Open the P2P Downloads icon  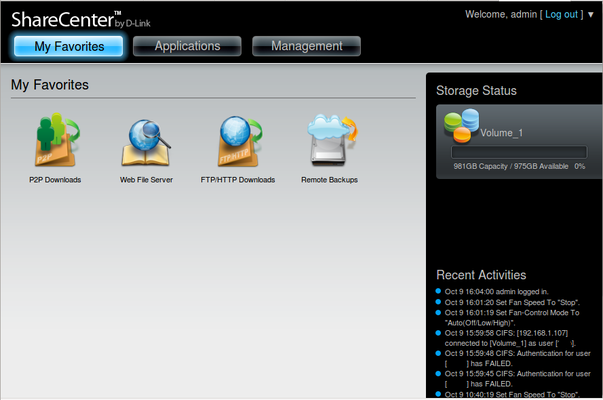click(x=57, y=139)
